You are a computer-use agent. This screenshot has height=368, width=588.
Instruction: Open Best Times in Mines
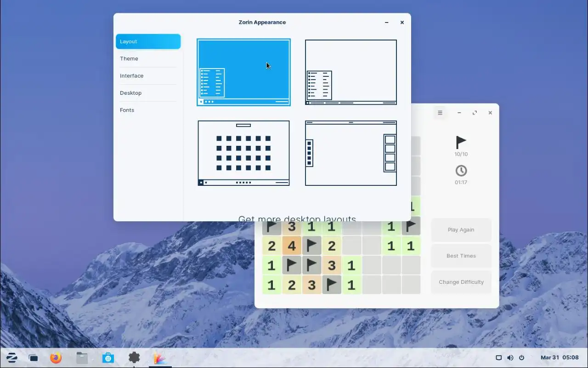point(461,256)
